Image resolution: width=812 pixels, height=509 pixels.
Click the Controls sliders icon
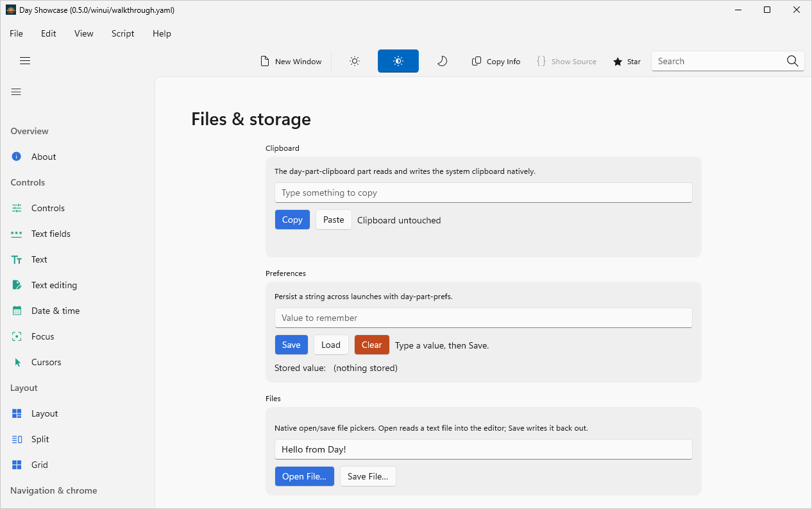(17, 208)
